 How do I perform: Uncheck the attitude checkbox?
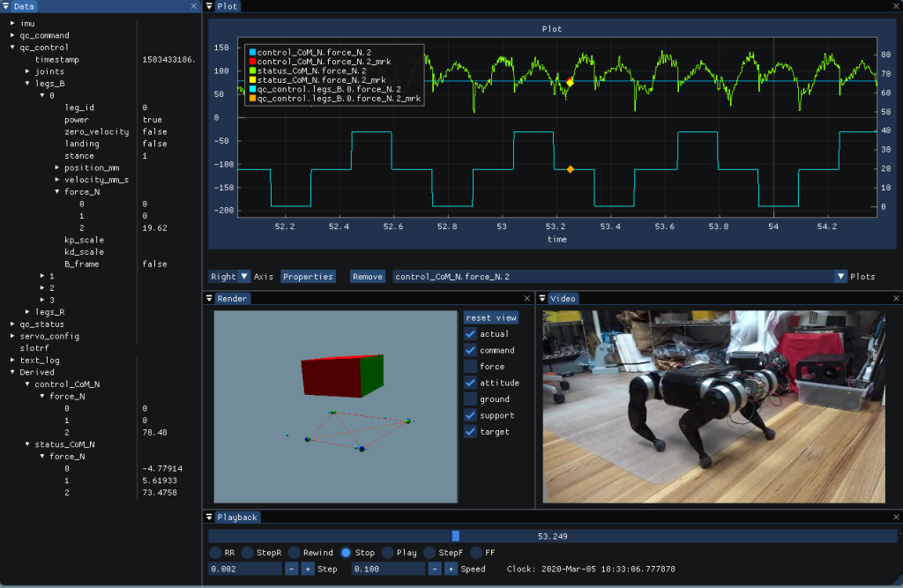point(470,383)
